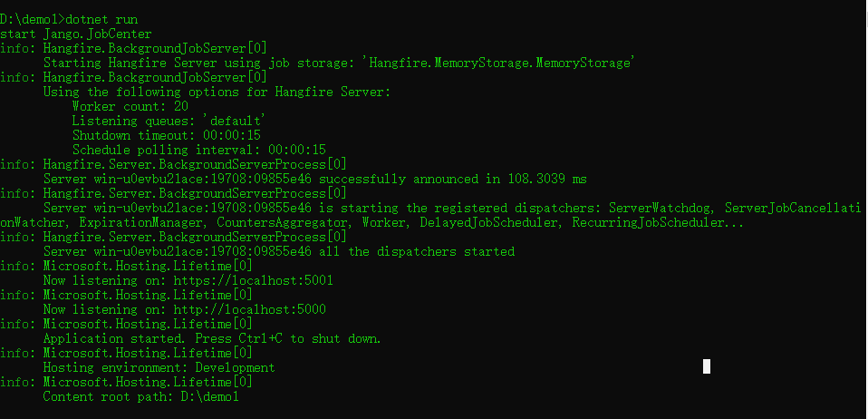The width and height of the screenshot is (868, 419).
Task: Click the white block cursor
Action: (x=707, y=366)
